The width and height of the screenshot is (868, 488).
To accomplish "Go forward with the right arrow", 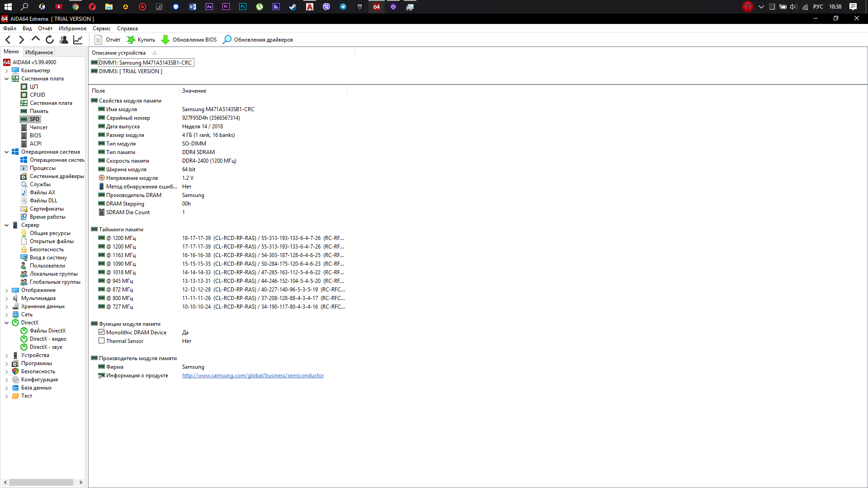I will 21,40.
